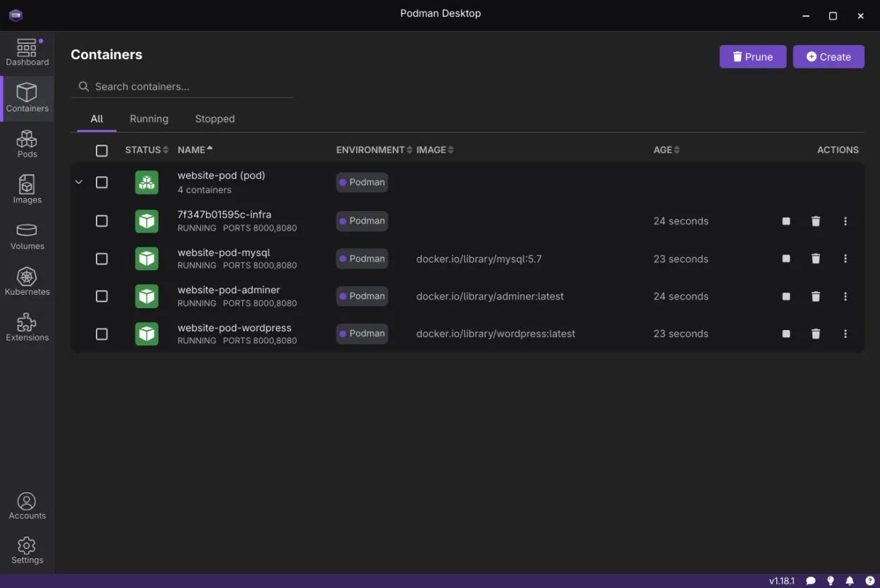Viewport: 880px width, 588px height.
Task: Go to Pods in sidebar
Action: (x=27, y=145)
